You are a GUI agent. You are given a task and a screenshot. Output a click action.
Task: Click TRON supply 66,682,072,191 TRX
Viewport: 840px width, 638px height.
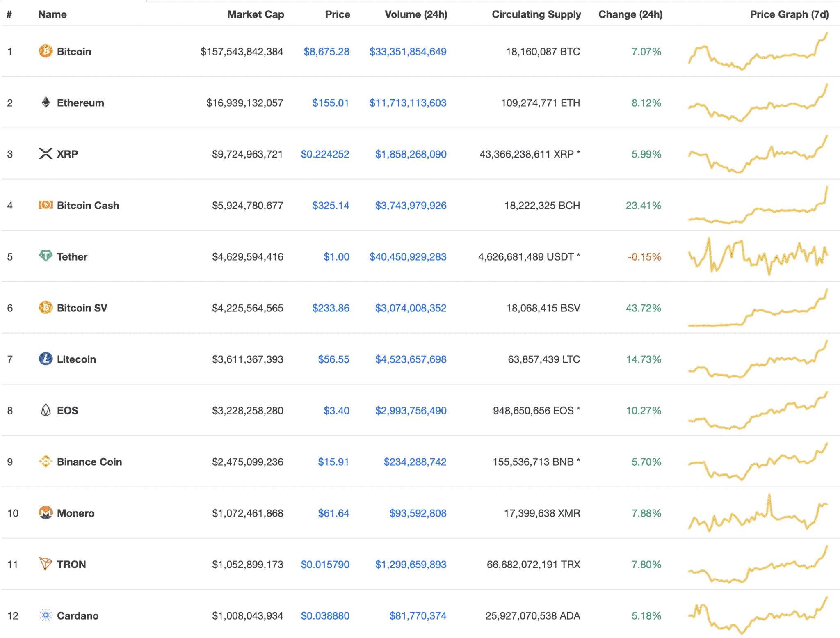(x=533, y=564)
